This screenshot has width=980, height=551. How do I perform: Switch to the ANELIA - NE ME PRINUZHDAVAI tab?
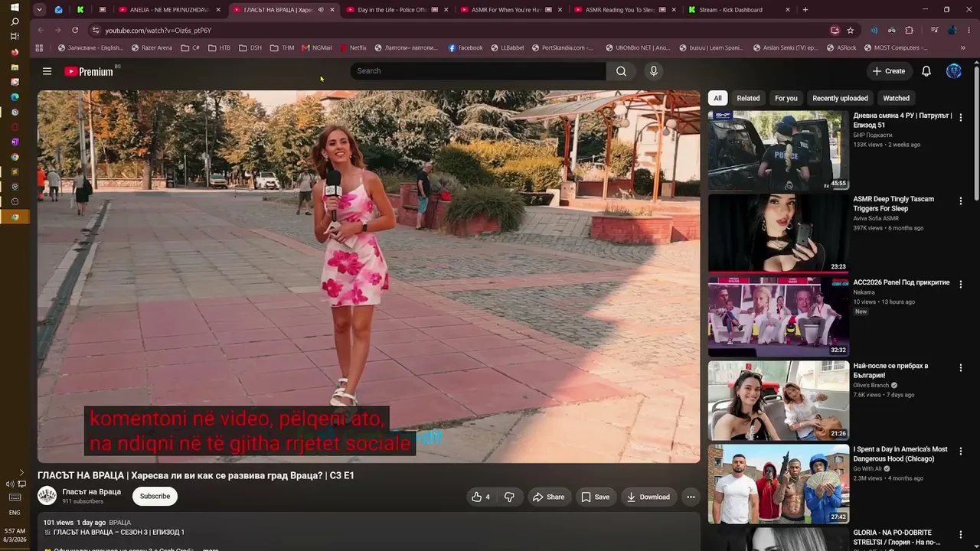[169, 10]
